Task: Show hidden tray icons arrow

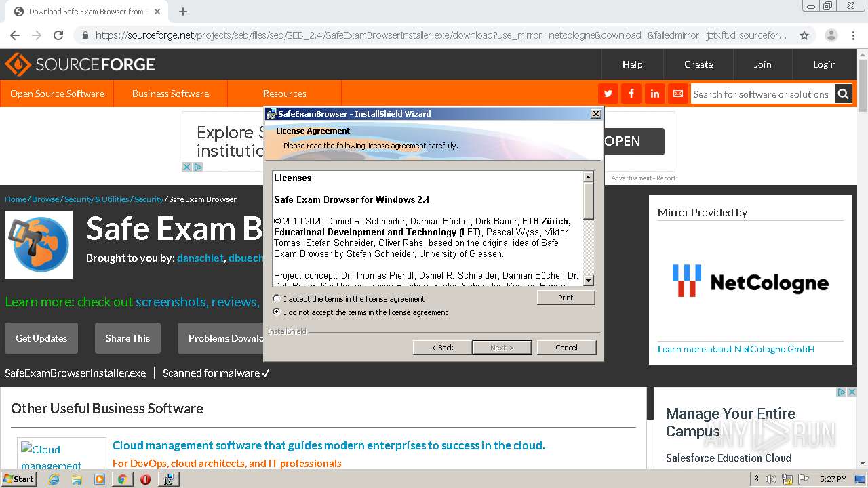Action: tap(755, 479)
